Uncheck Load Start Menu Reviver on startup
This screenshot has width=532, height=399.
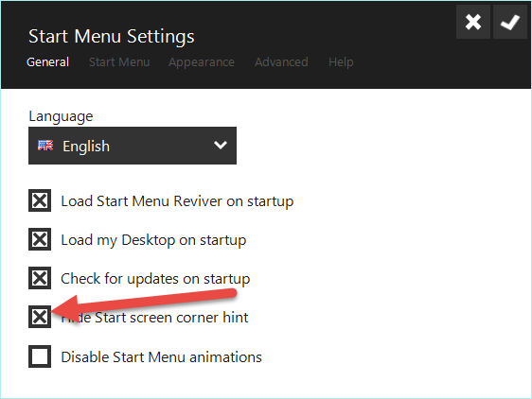point(40,200)
